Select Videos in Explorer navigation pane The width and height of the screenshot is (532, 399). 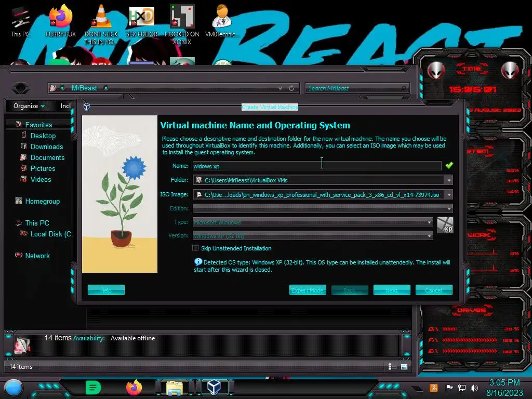pyautogui.click(x=41, y=179)
